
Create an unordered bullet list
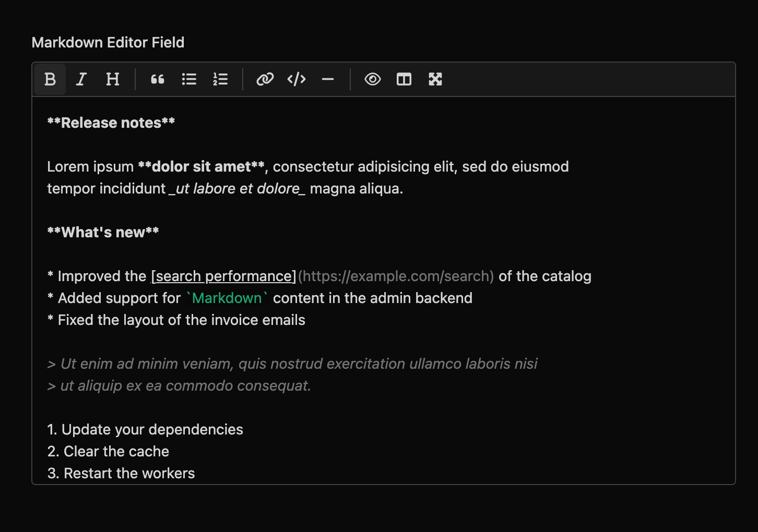(189, 79)
